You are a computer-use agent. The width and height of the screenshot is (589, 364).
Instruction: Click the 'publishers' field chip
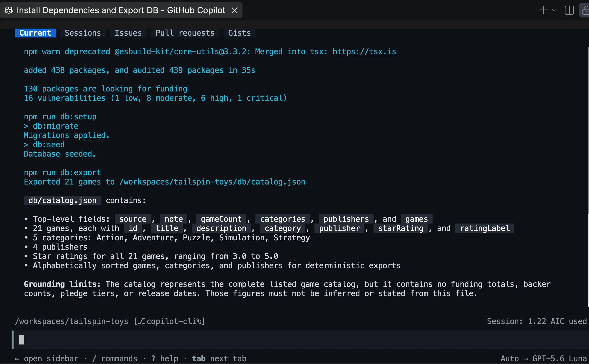point(346,219)
